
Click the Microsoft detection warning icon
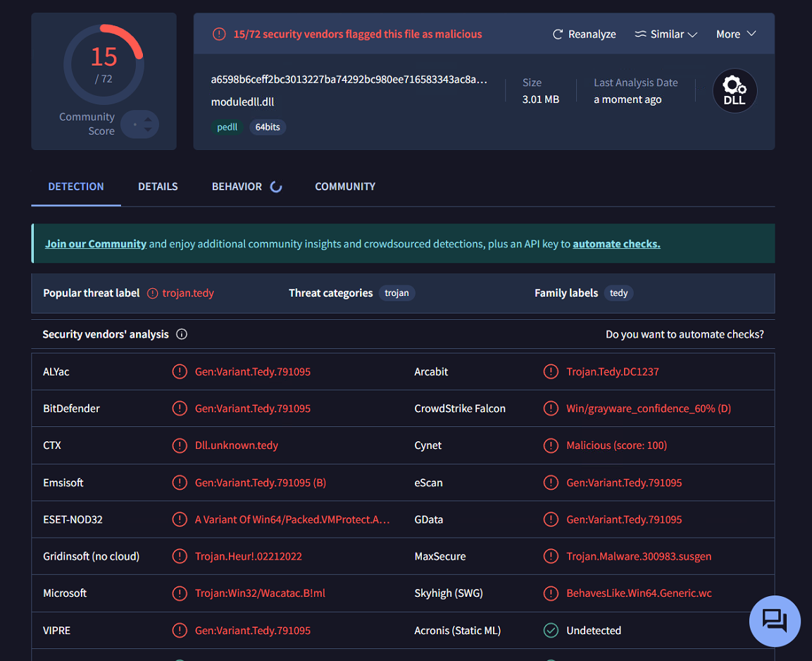click(180, 593)
